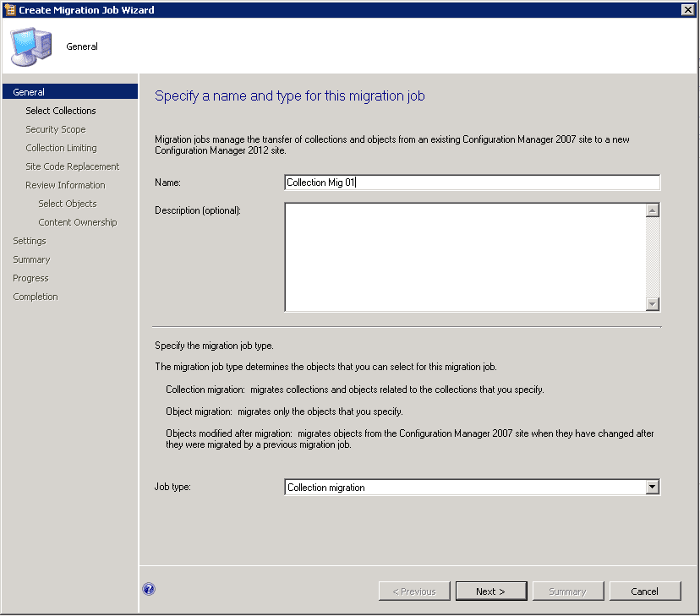Open the Review Information step
The height and width of the screenshot is (616, 700).
[x=65, y=185]
